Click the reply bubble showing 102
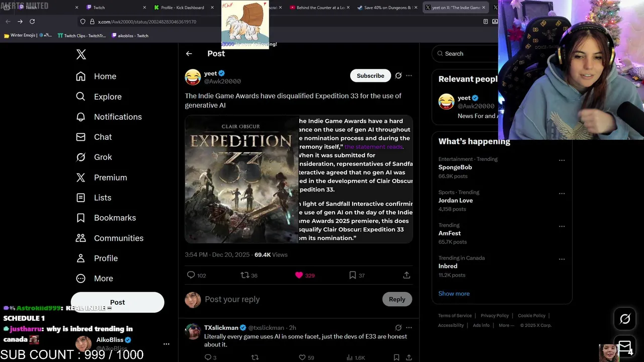This screenshot has width=644, height=362. pyautogui.click(x=191, y=275)
